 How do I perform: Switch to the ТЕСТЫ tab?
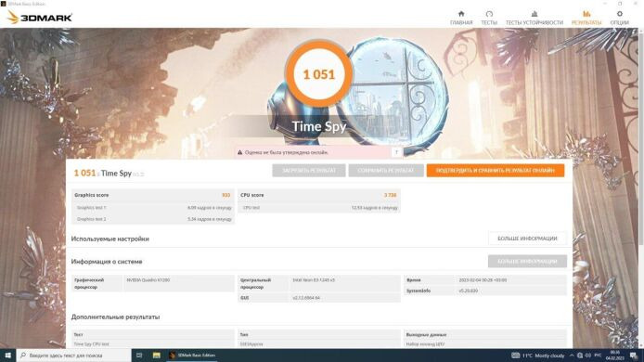(x=489, y=18)
